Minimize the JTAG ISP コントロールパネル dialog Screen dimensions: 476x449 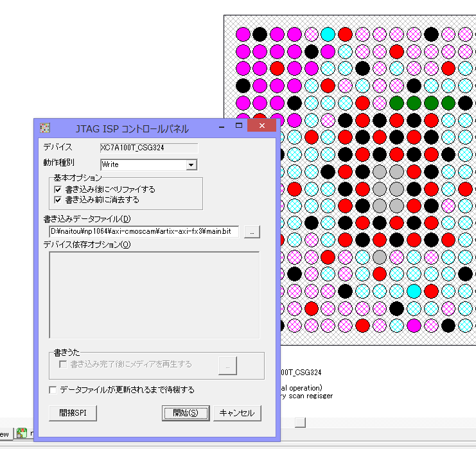tap(221, 127)
